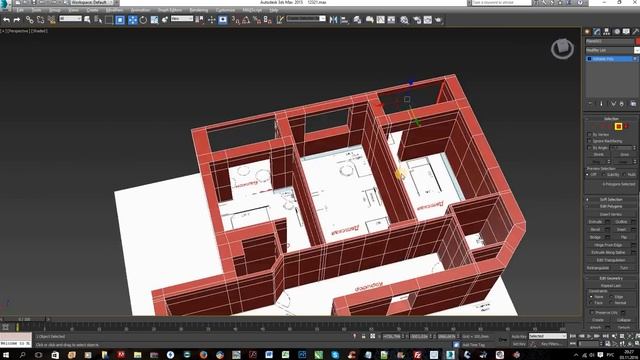
Task: Enable the Ignore Backfacing checkbox
Action: click(x=589, y=141)
